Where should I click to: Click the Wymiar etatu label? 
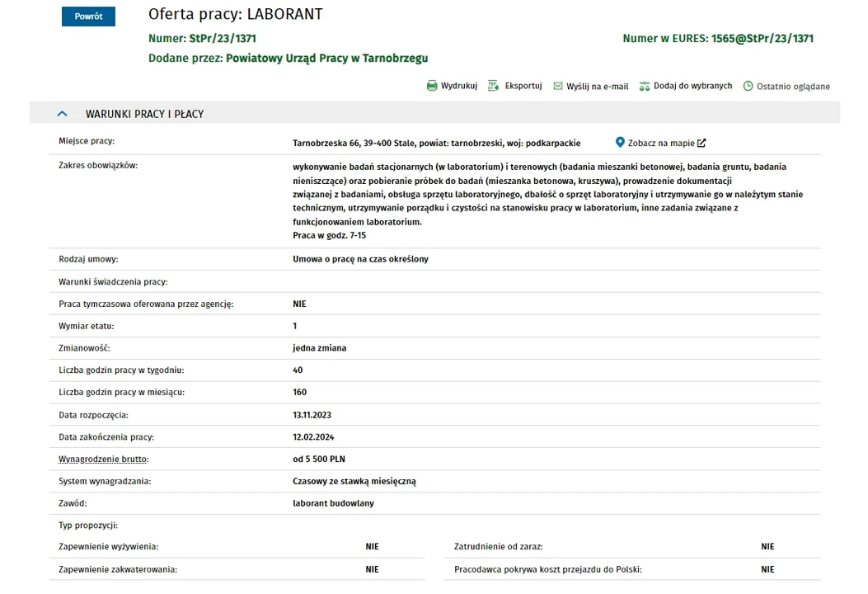[x=87, y=326]
